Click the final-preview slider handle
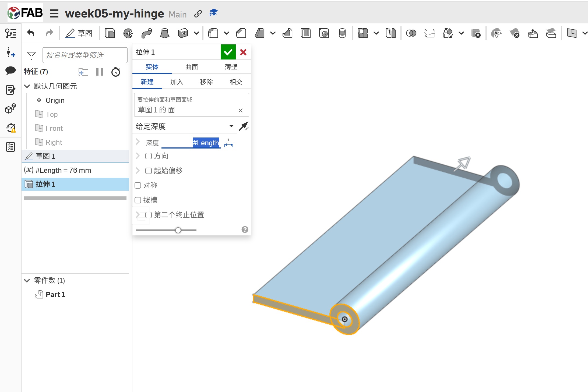 tap(178, 230)
